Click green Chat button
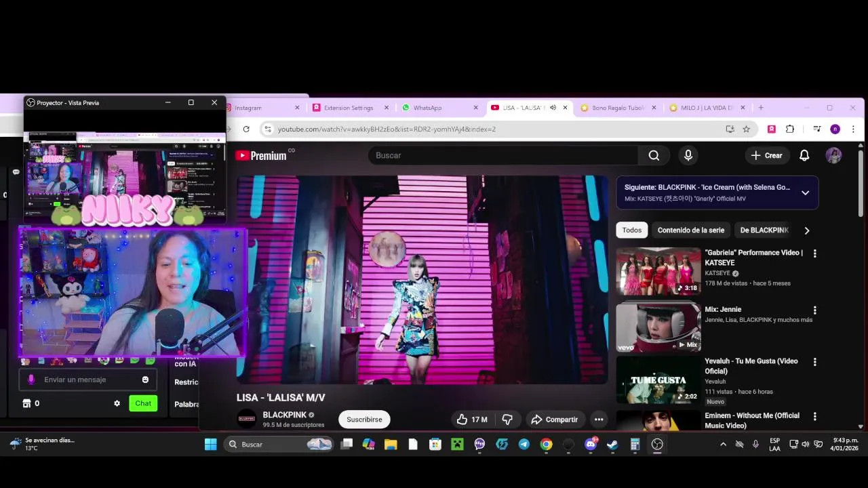Screen dimensions: 868x488 pos(143,403)
